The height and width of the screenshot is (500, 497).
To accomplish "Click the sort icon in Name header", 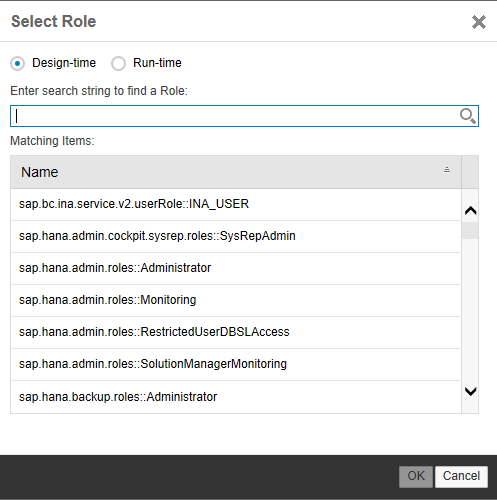I will (447, 170).
